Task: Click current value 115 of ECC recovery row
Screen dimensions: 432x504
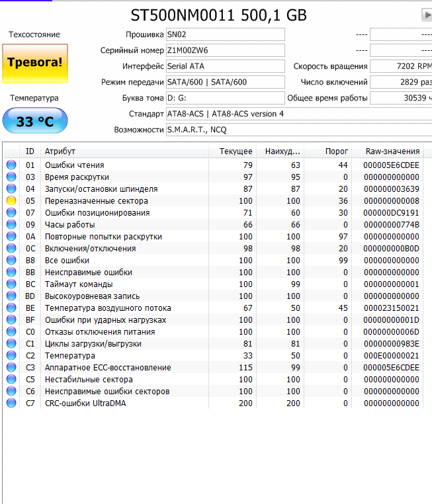Action: click(245, 367)
